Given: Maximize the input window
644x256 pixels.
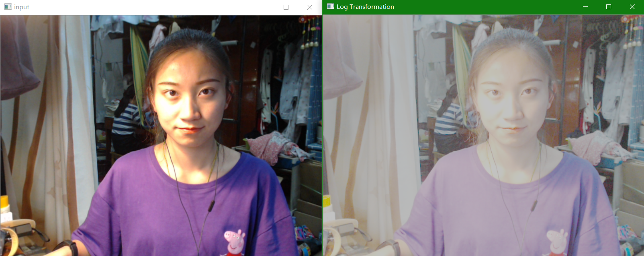Looking at the screenshot, I should tap(286, 7).
